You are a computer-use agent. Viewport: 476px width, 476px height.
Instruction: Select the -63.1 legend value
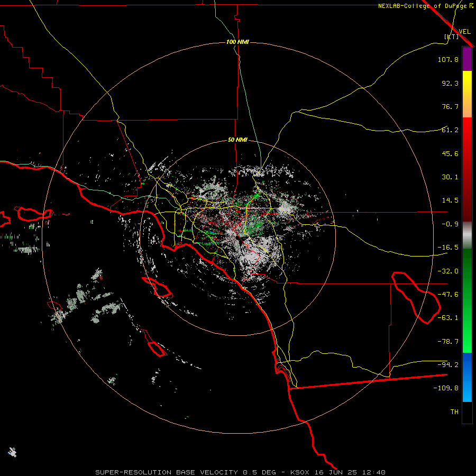coord(448,318)
